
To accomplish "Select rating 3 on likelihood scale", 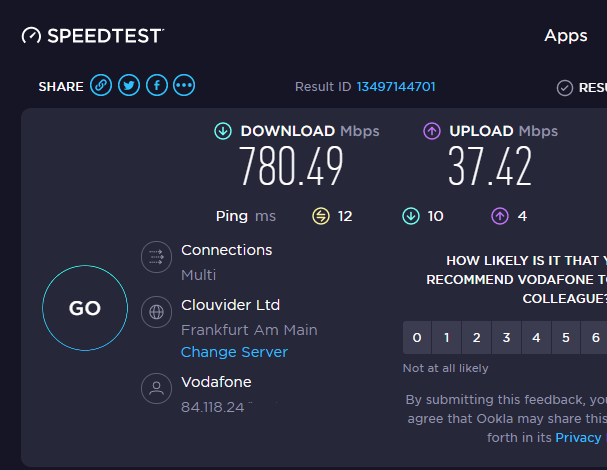I will coord(506,338).
